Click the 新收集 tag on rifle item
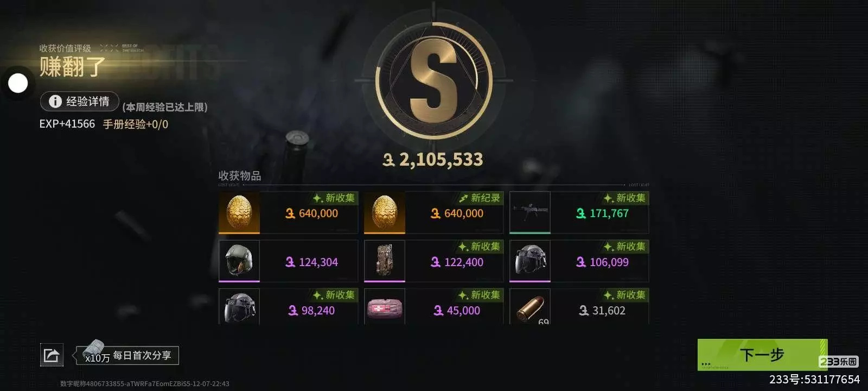 (625, 198)
